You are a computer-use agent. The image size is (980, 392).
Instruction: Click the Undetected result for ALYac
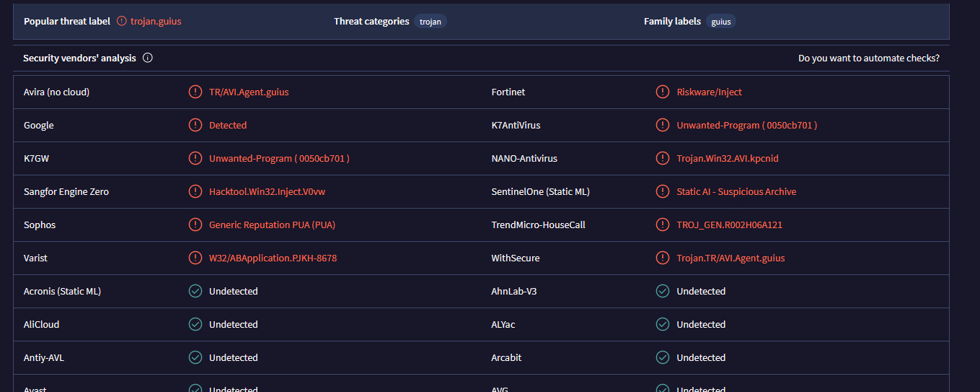tap(701, 324)
